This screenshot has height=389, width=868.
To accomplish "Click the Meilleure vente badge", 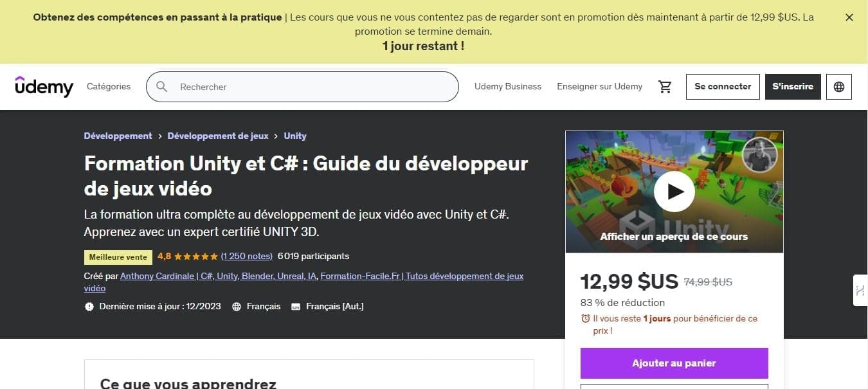I will 118,257.
